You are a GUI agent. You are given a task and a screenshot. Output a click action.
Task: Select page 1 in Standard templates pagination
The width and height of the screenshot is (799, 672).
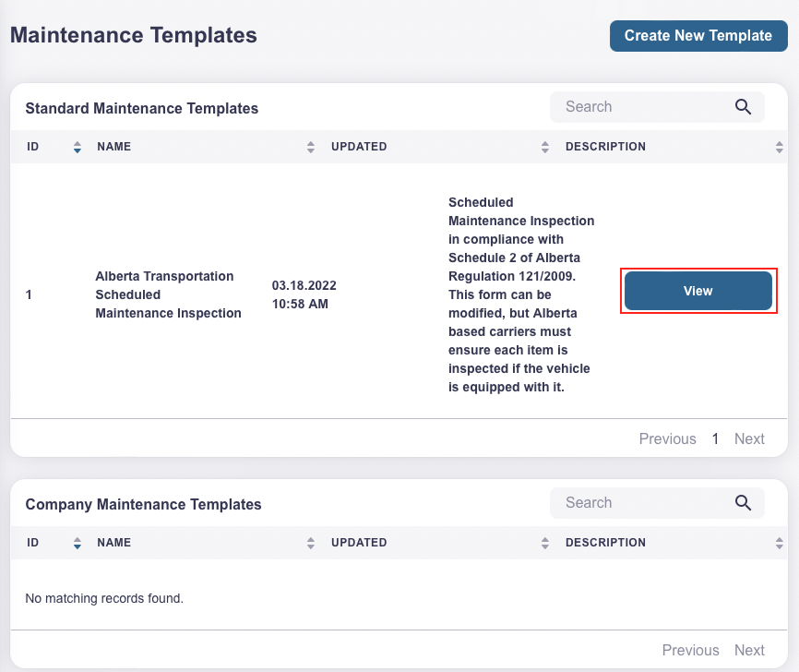click(x=715, y=438)
